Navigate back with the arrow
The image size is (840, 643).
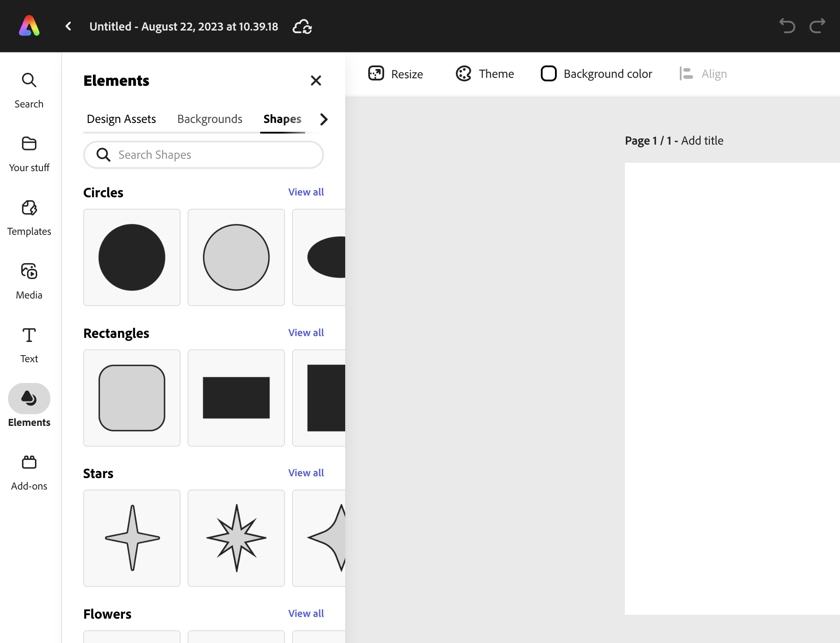[68, 26]
